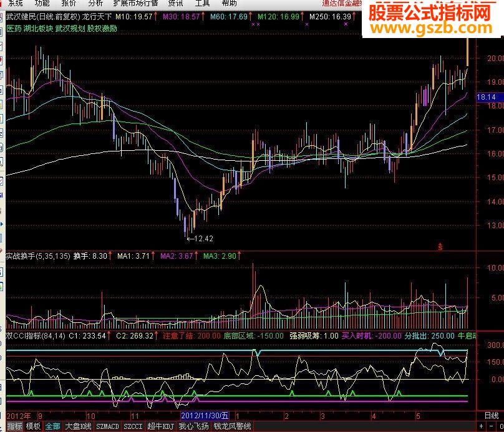Click the 买入时机: -200.00 label
The width and height of the screenshot is (504, 432).
pos(372,335)
